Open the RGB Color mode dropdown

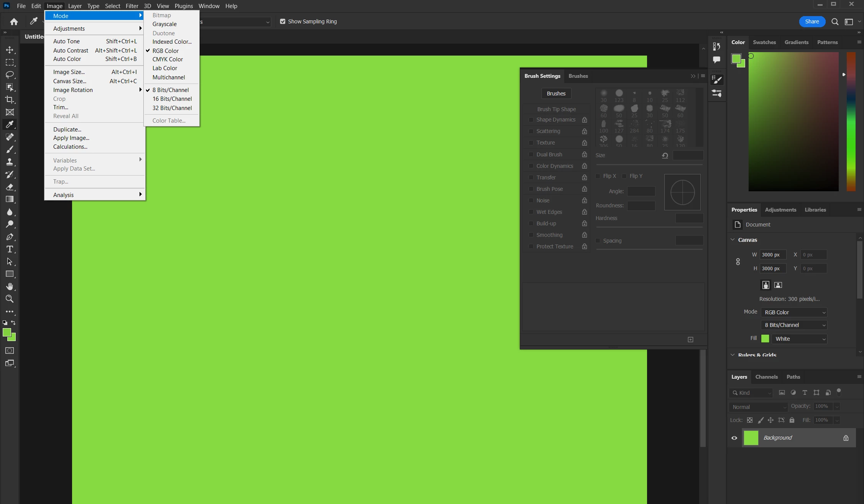click(x=794, y=312)
